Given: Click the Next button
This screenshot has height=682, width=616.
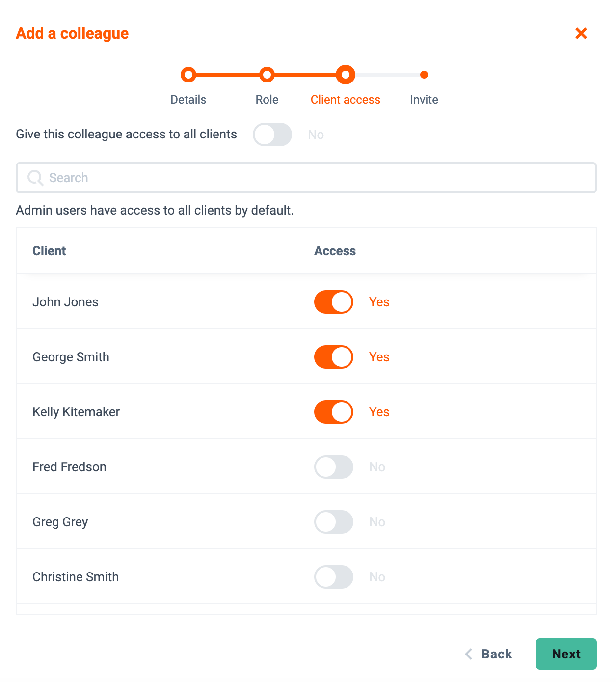Looking at the screenshot, I should coord(566,654).
